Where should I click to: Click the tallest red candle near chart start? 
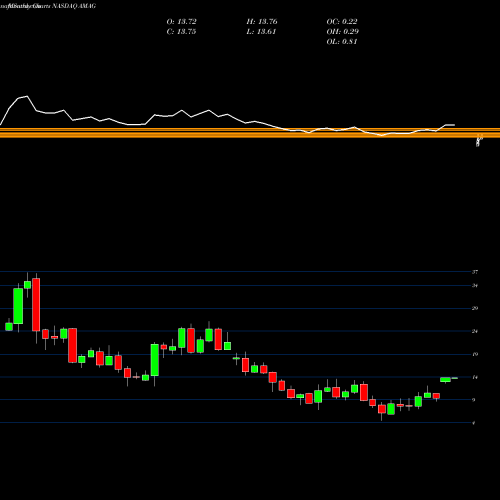36,305
